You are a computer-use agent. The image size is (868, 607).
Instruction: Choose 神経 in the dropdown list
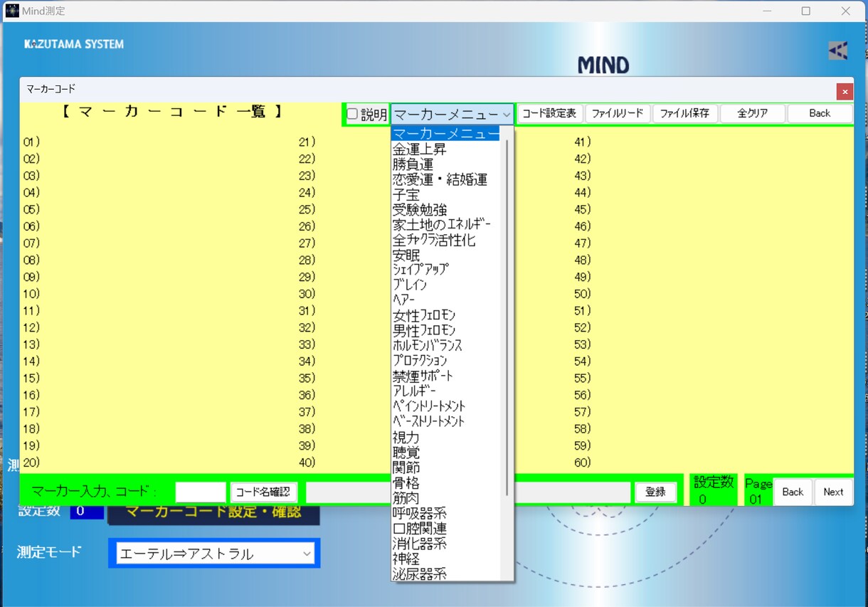[406, 559]
